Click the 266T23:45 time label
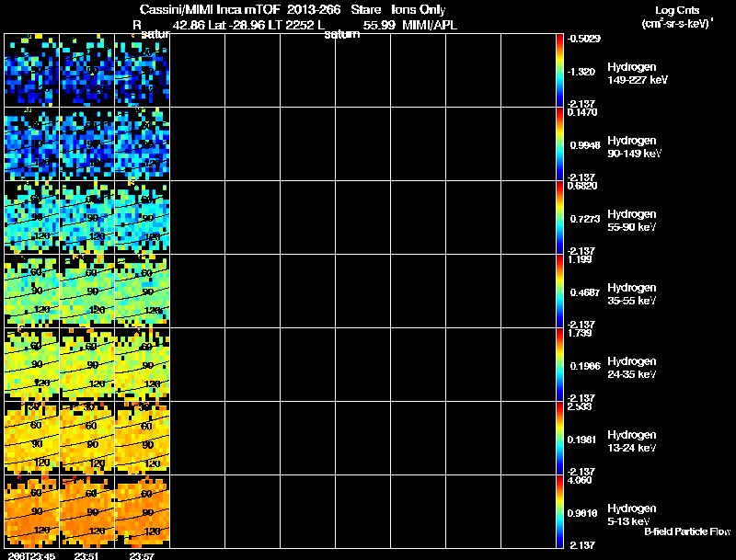This screenshot has height=560, width=736. (x=29, y=554)
